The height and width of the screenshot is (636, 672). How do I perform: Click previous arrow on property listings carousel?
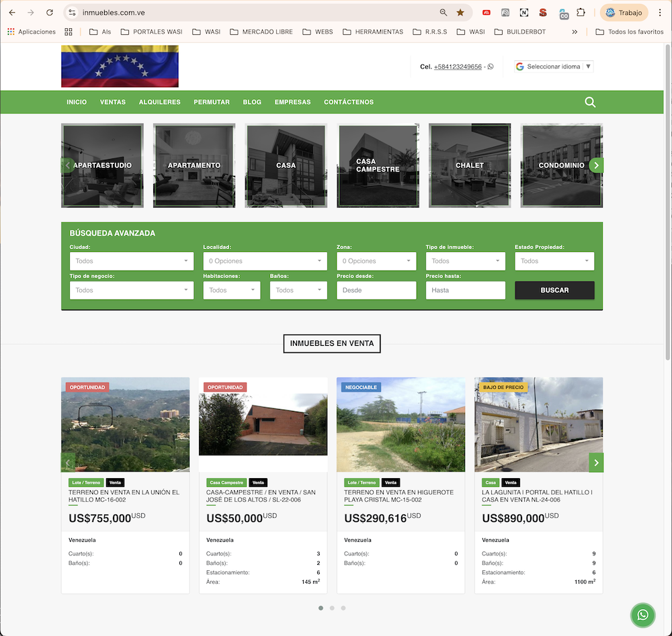click(x=68, y=462)
